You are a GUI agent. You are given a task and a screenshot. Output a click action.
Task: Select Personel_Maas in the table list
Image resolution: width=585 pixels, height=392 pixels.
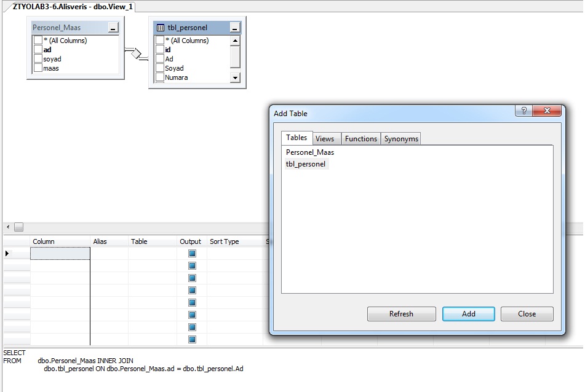click(x=310, y=152)
